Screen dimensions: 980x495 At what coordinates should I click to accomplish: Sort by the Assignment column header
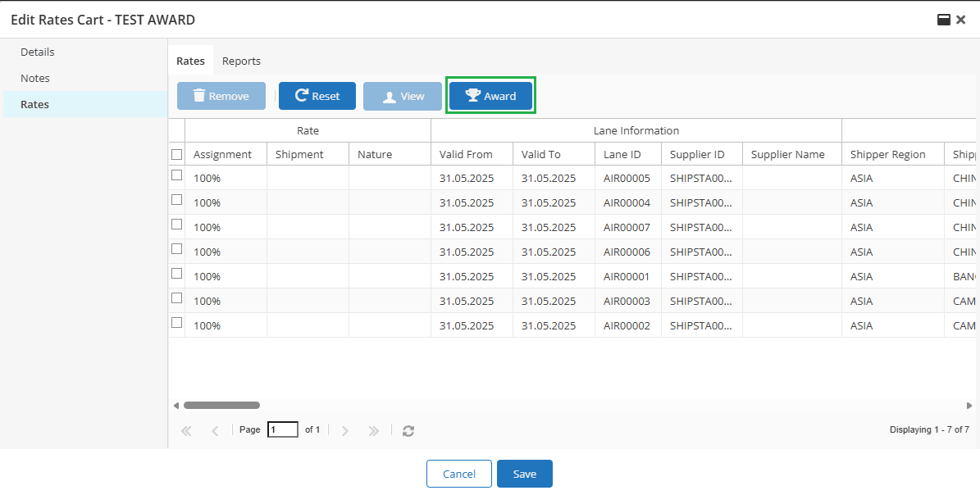click(226, 154)
